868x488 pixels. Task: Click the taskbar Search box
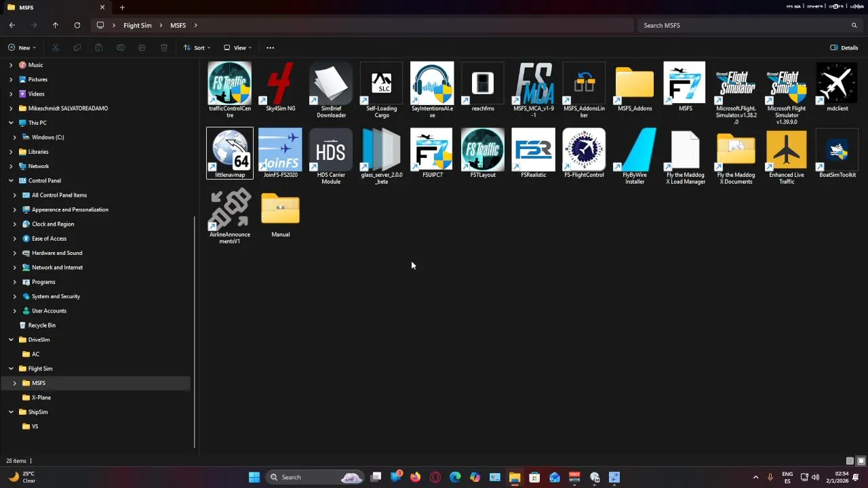(315, 477)
